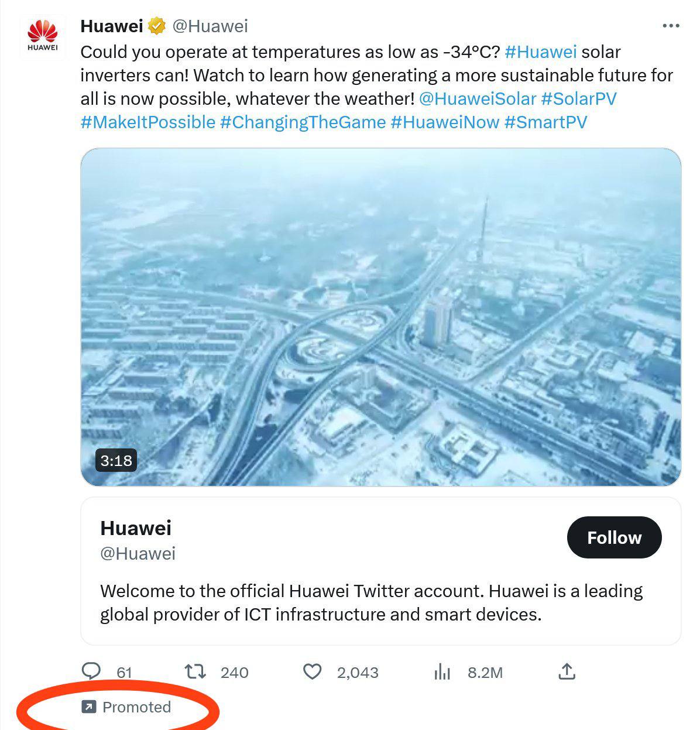Screen dimensions: 700x730
Task: Play the snowy city video thumbnail
Action: (380, 317)
